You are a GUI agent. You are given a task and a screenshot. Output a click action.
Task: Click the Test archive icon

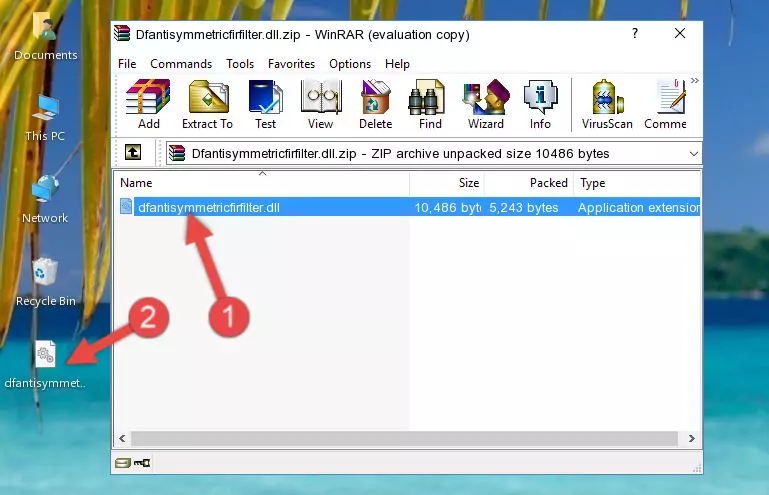265,104
